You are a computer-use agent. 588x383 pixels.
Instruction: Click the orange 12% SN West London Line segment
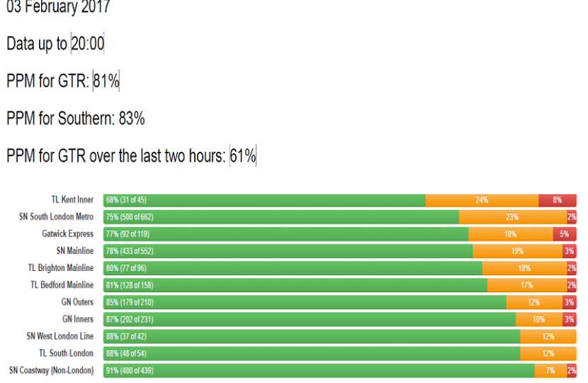[x=548, y=336]
